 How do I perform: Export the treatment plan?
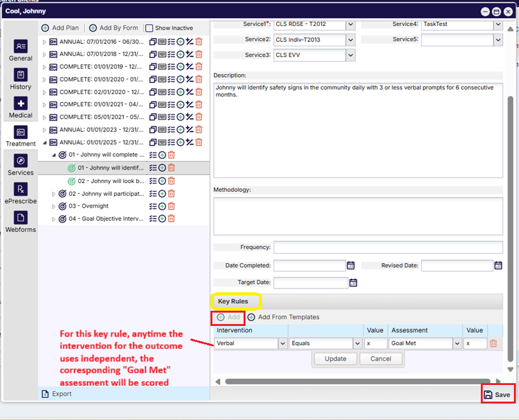(x=57, y=394)
